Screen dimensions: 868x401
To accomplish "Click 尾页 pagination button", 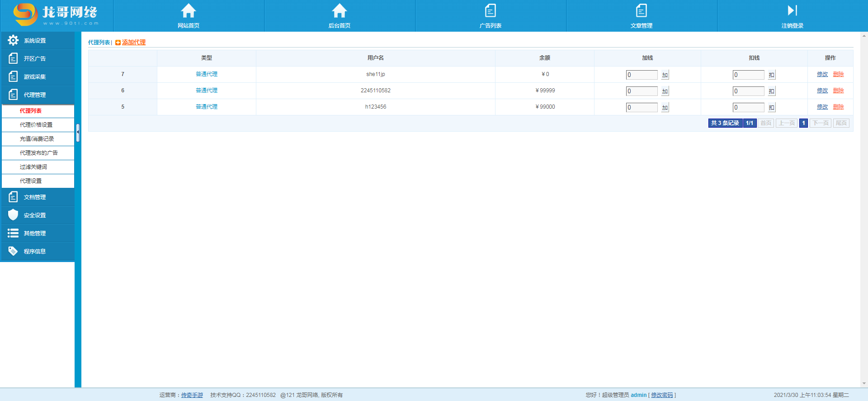I will (x=841, y=123).
